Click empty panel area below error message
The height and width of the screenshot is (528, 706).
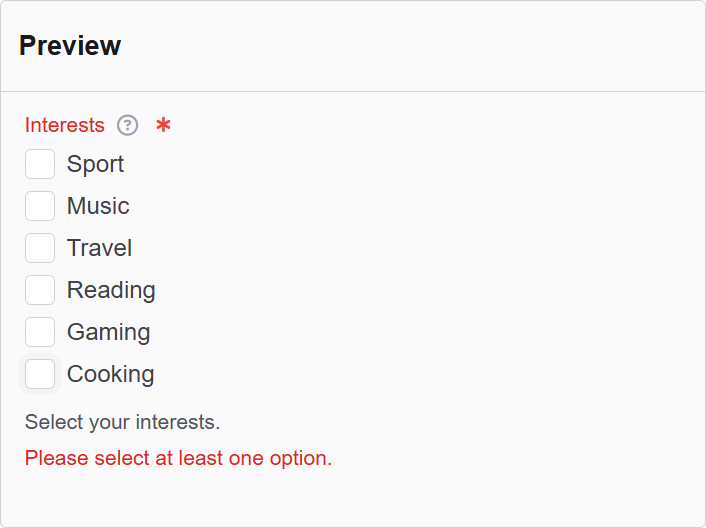[353, 498]
